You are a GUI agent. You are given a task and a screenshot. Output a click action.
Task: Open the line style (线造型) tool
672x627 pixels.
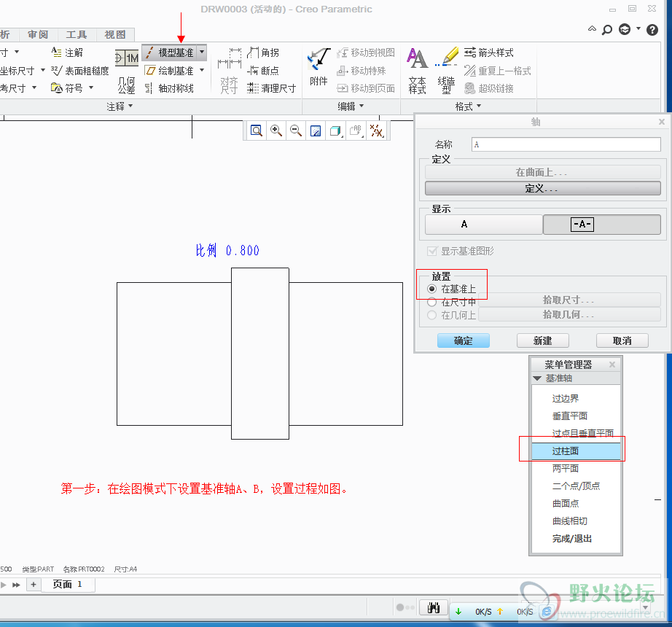446,70
